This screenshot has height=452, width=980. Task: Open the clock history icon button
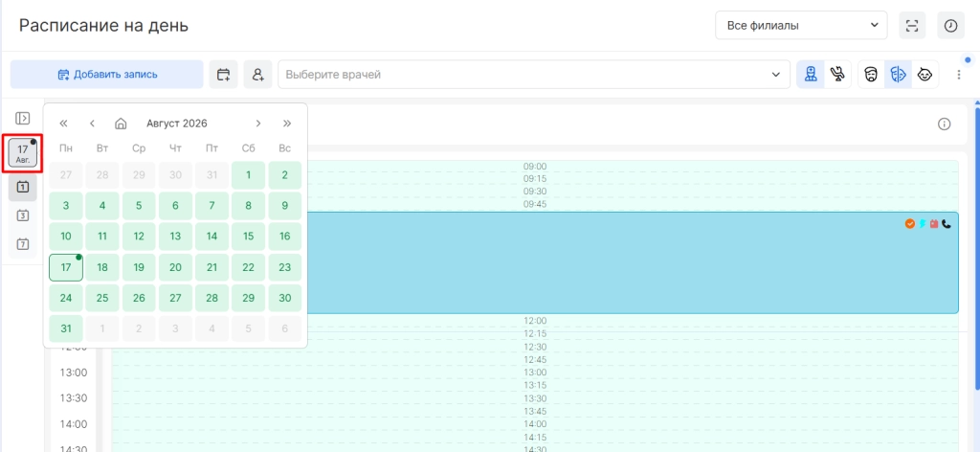click(950, 26)
